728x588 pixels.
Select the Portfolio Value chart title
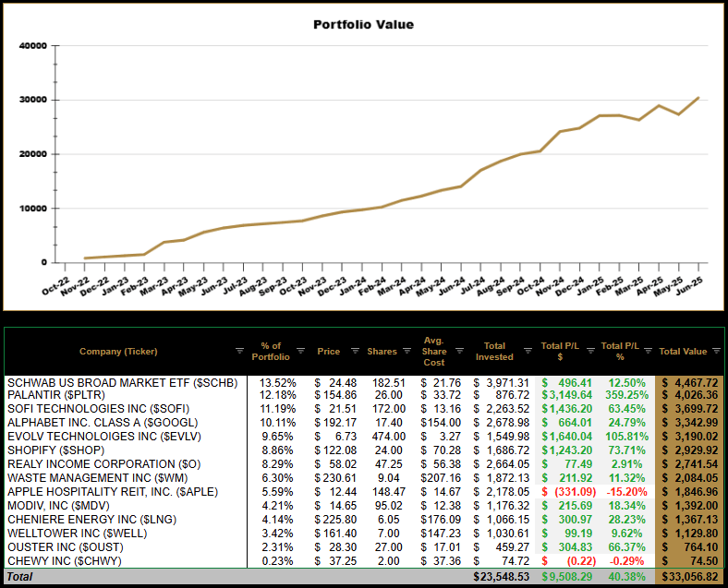tap(363, 25)
